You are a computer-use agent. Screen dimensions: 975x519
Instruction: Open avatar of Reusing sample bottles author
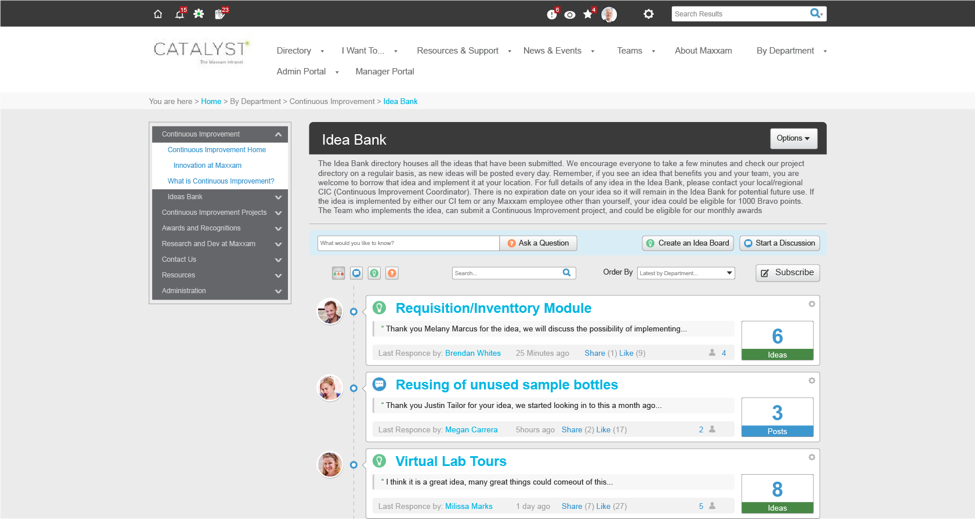(x=330, y=388)
